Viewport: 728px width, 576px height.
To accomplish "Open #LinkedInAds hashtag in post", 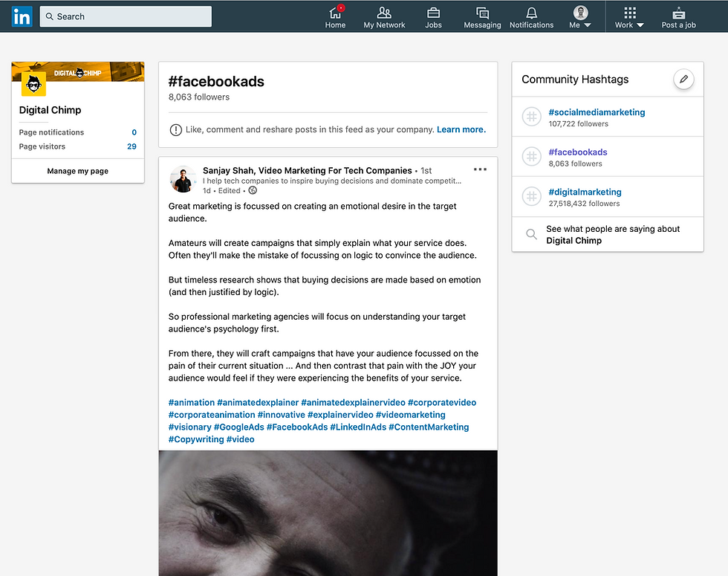I will click(358, 427).
